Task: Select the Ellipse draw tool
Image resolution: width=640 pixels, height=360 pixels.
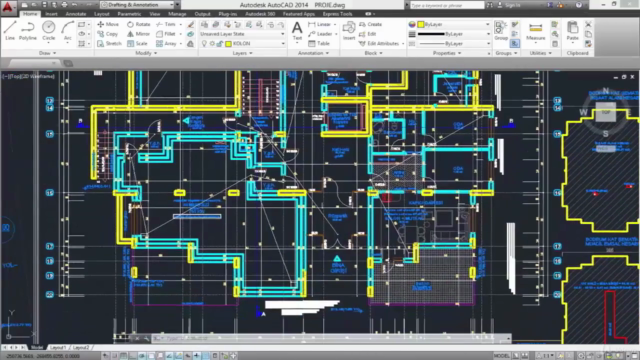Action: [82, 34]
